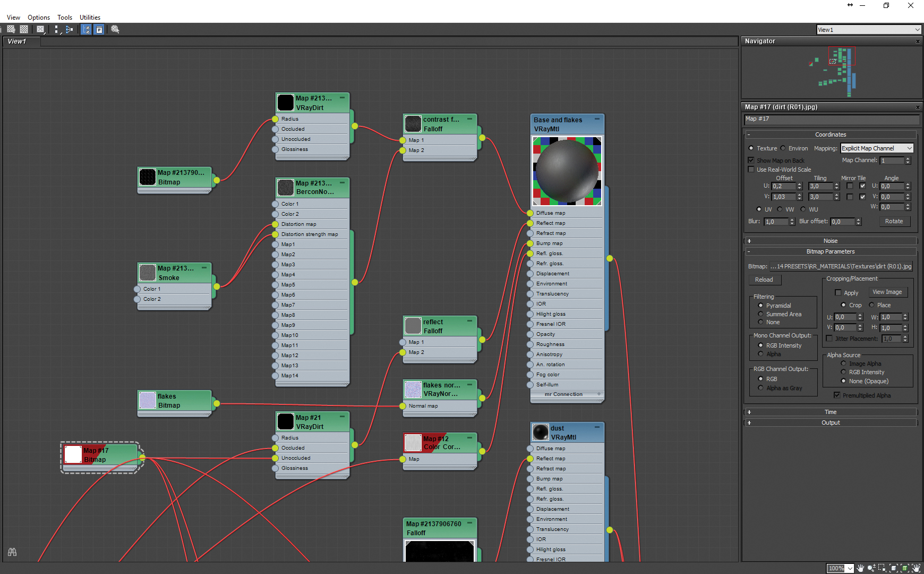Collapse the dust VRayMtl node
Screen dimensions: 924x574
597,427
